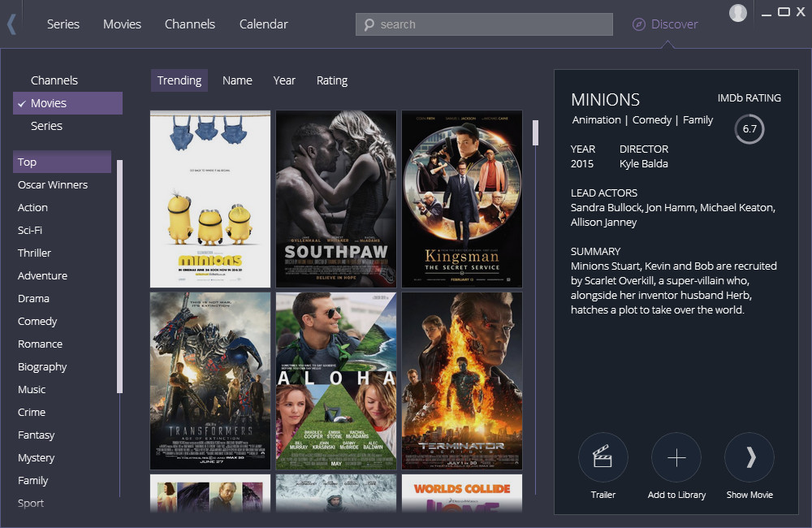The width and height of the screenshot is (812, 528).
Task: Select the Transformers movie poster
Action: pos(210,381)
